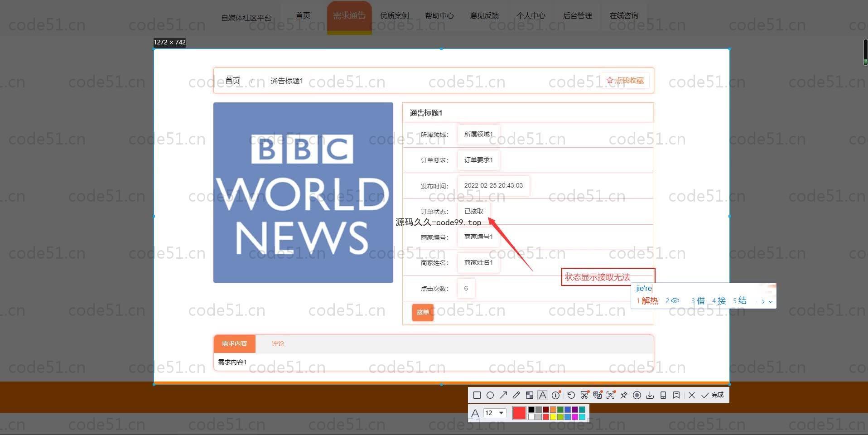The height and width of the screenshot is (435, 868).
Task: Cancel the screenshot with the X icon
Action: (x=692, y=395)
